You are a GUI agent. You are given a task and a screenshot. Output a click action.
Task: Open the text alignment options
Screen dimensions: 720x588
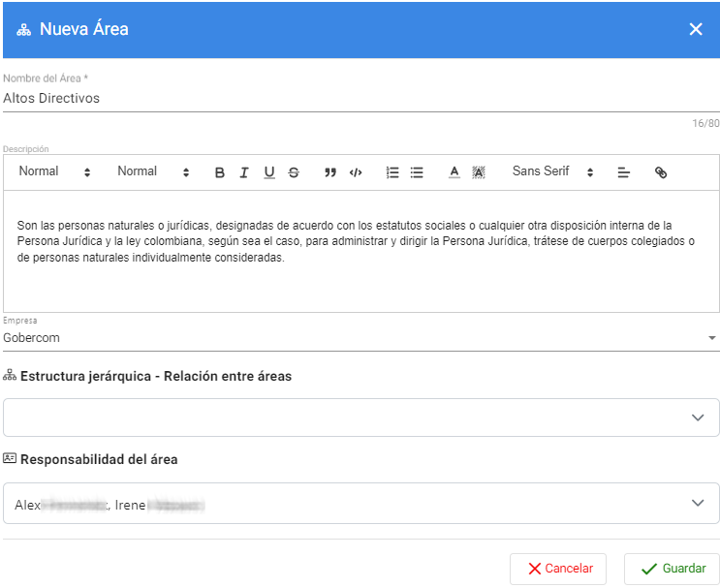[x=624, y=172]
